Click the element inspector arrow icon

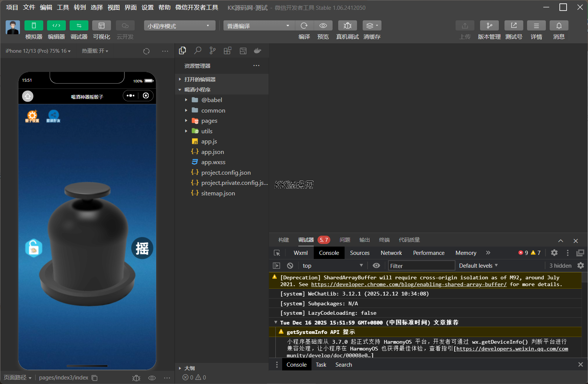(277, 253)
